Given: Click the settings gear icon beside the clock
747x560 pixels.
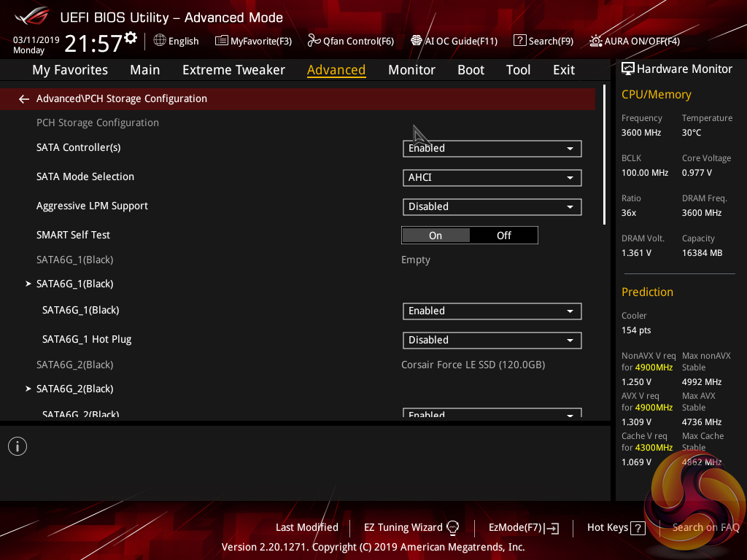Looking at the screenshot, I should 131,38.
